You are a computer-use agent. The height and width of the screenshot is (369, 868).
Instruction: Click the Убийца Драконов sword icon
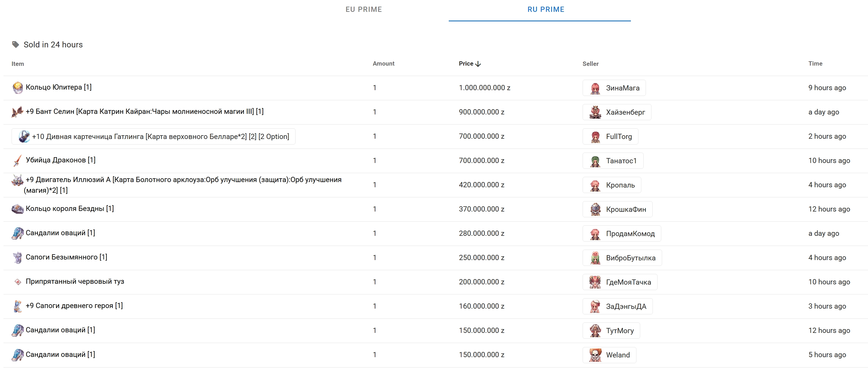click(x=18, y=161)
